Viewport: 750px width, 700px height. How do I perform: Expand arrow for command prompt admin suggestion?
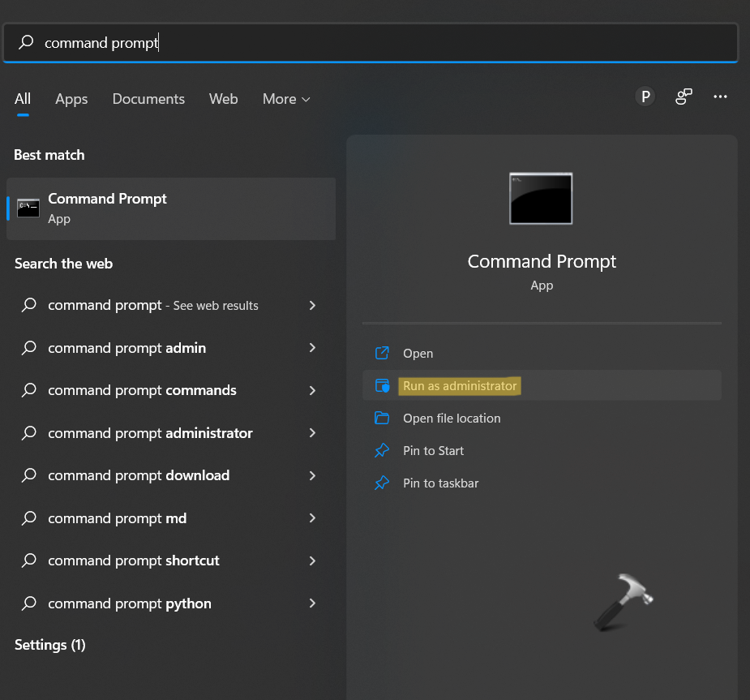pos(312,348)
